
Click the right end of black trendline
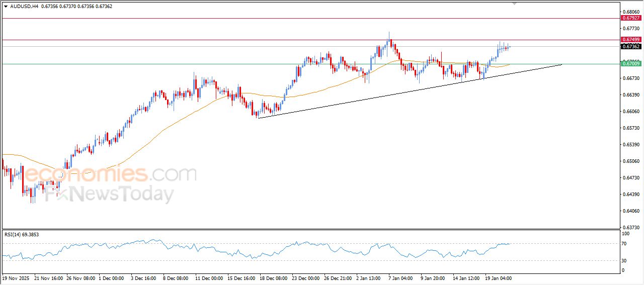tap(561, 64)
